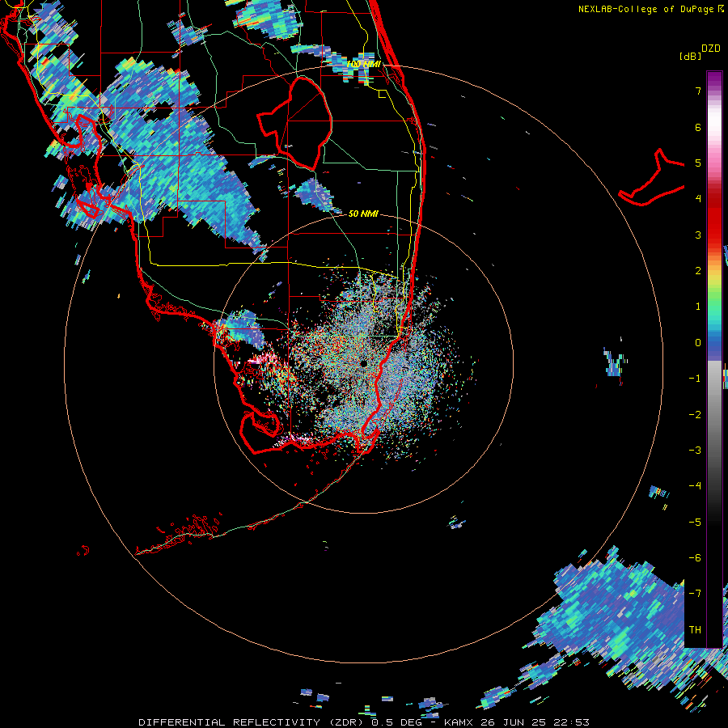Click the 5 value on color scale
This screenshot has height=728, width=728.
tap(698, 163)
